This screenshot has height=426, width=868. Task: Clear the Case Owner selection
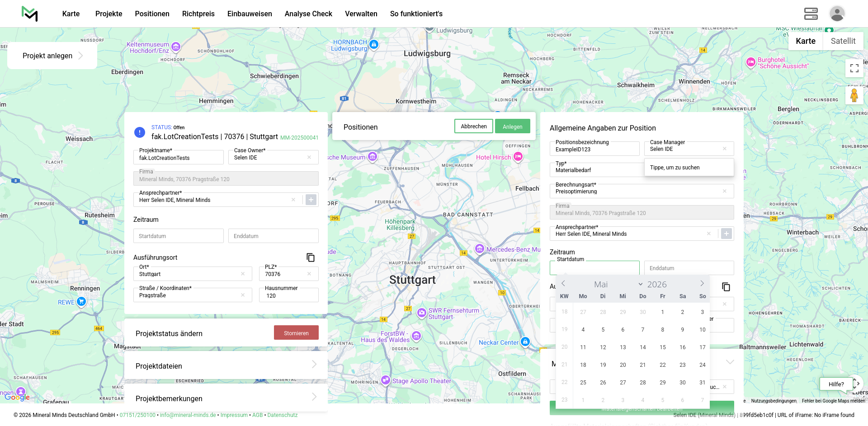click(x=309, y=158)
